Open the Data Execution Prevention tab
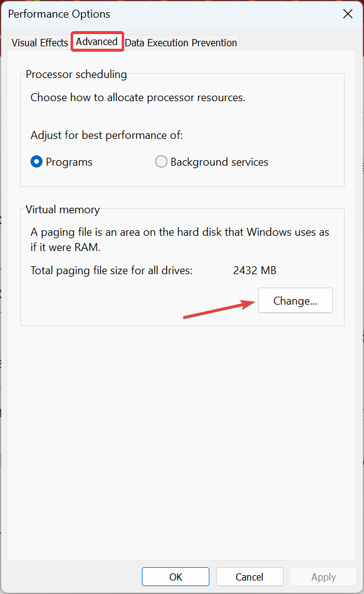The width and height of the screenshot is (364, 594). click(x=181, y=43)
